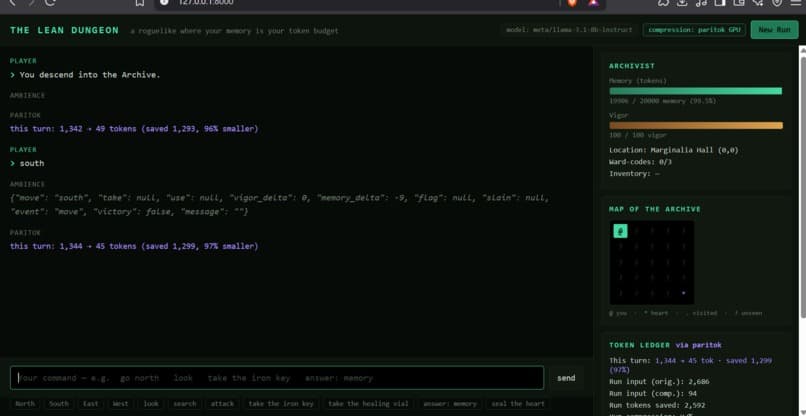Screen dimensions: 806x416
Task: Click the browser address bar URL
Action: coord(206,3)
